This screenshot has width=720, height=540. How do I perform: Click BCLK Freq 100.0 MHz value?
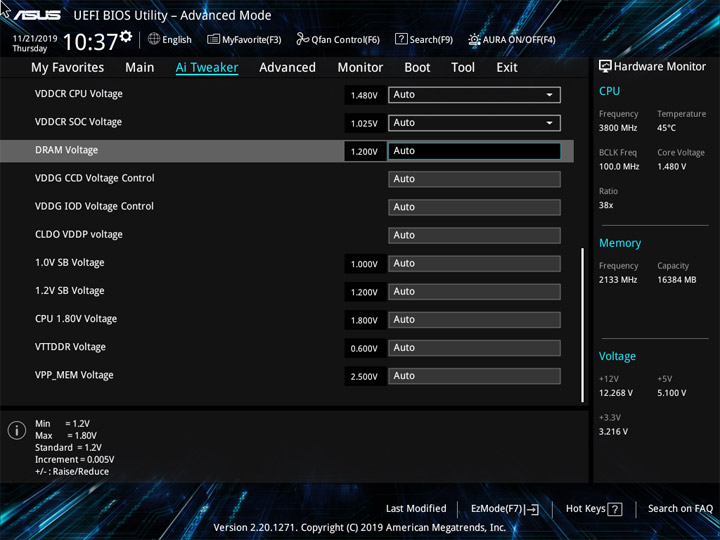pyautogui.click(x=619, y=167)
